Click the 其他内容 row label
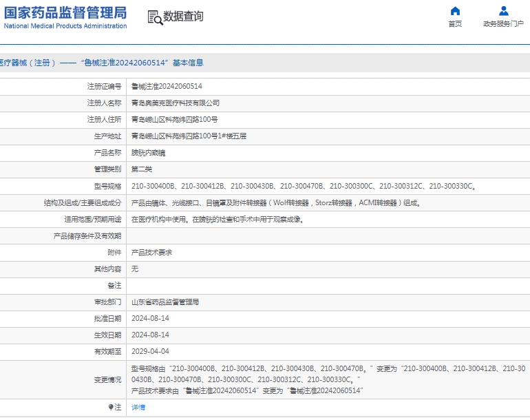The image size is (530, 420). (107, 269)
